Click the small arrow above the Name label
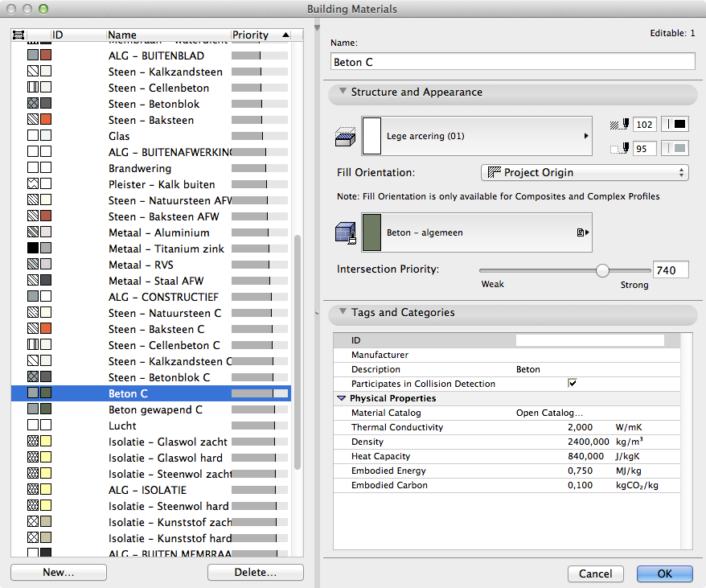Image resolution: width=706 pixels, height=588 pixels. 317,28
